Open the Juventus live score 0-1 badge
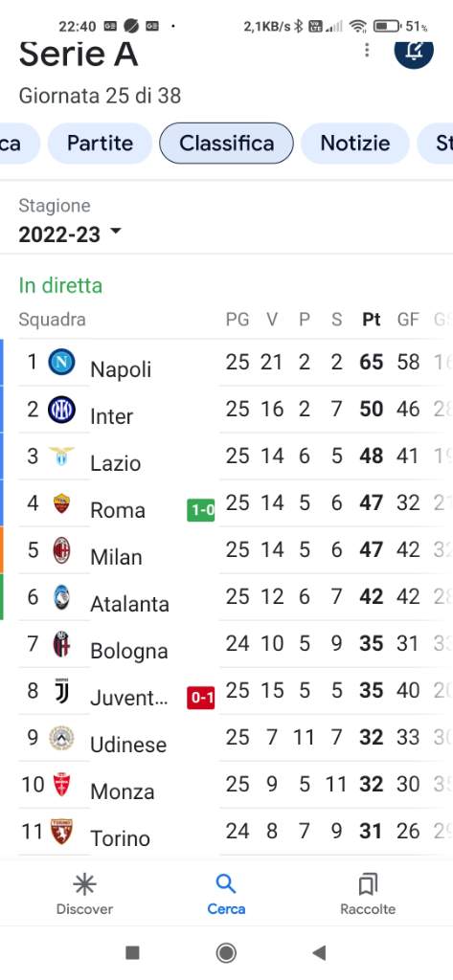The image size is (453, 980). 201,698
